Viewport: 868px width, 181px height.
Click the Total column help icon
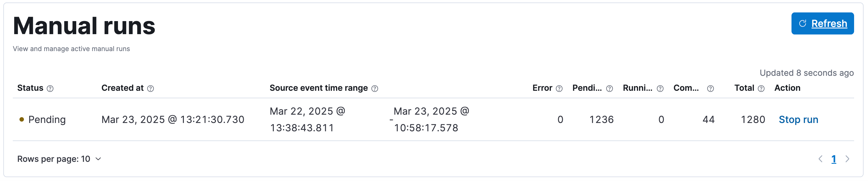(761, 89)
